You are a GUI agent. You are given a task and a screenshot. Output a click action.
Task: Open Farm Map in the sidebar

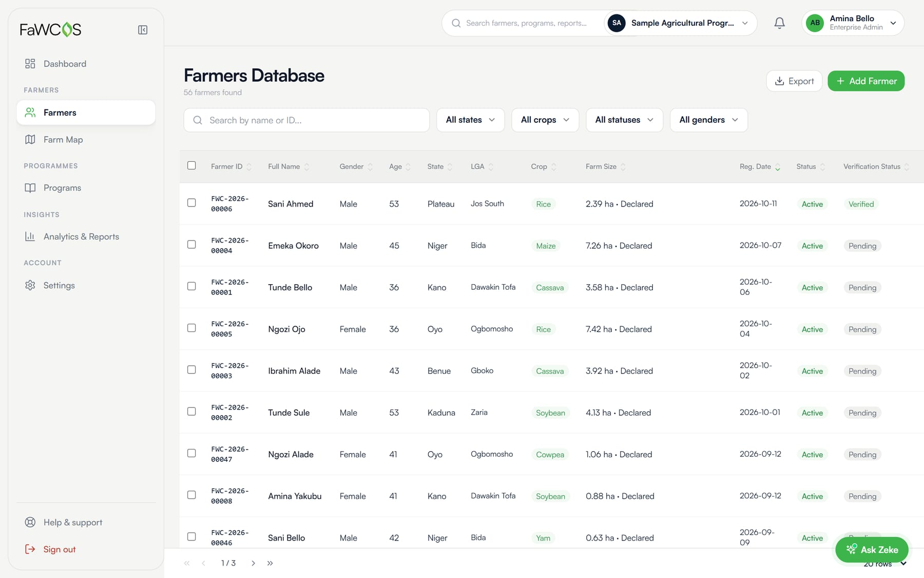[x=86, y=140]
